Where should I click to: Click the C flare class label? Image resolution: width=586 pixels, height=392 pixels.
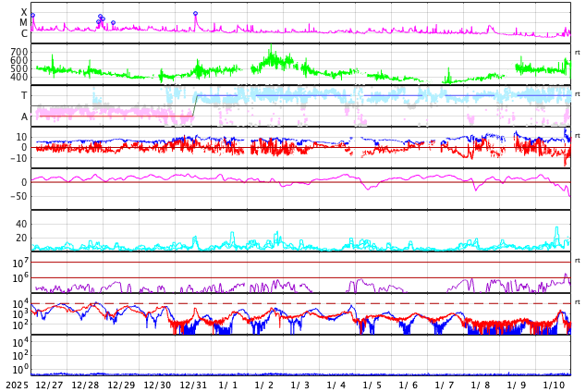[24, 34]
